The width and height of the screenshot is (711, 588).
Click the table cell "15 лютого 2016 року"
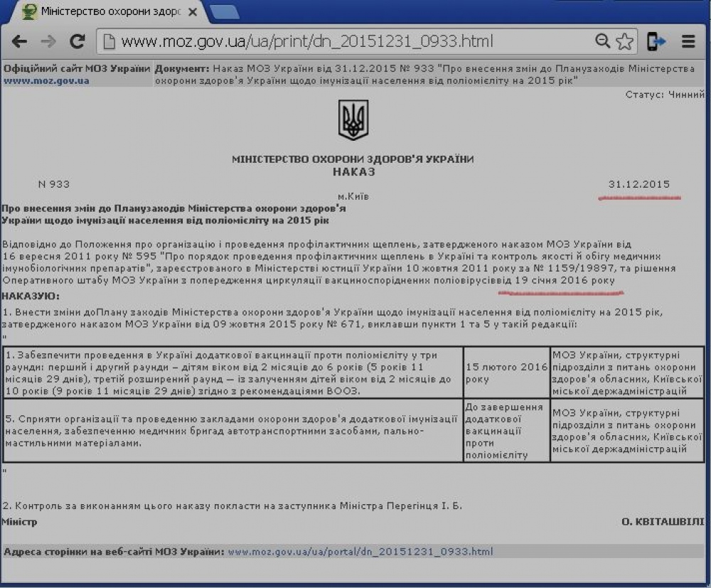(506, 373)
